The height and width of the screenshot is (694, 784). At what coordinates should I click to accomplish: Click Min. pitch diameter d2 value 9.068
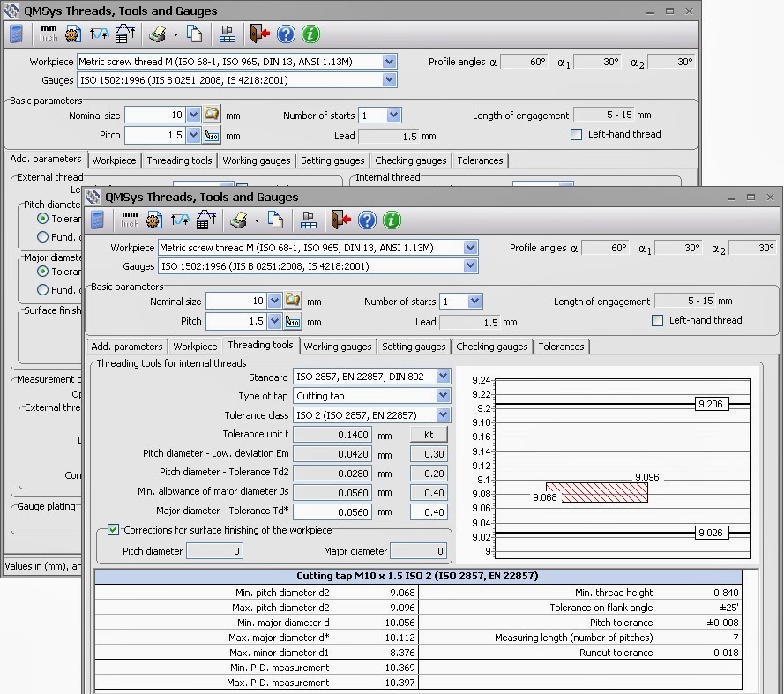[402, 593]
